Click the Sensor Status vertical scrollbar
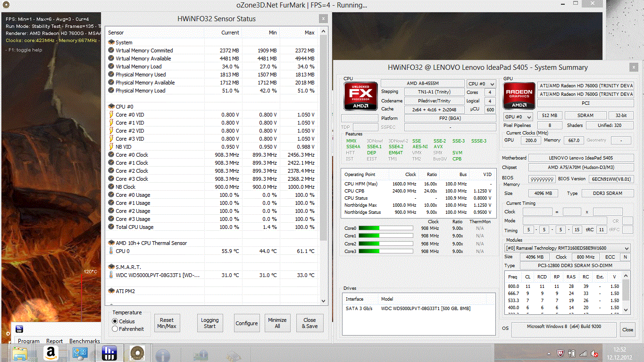This screenshot has height=362, width=644. coord(323,137)
